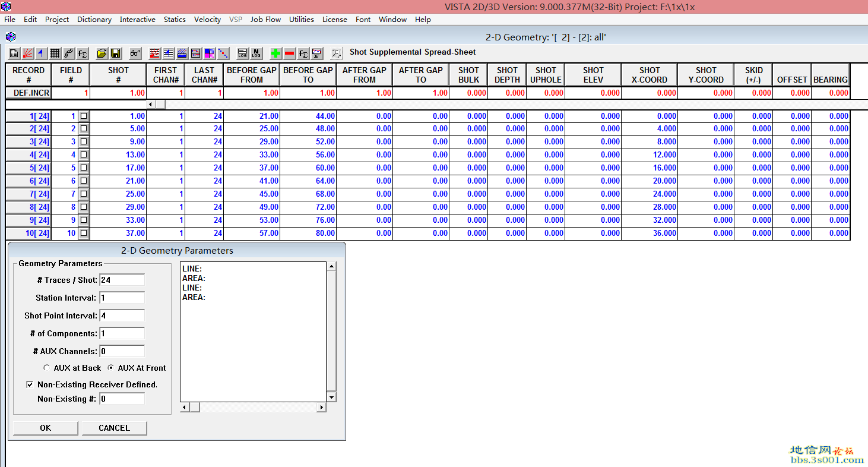Open the Utilities menu

point(302,20)
